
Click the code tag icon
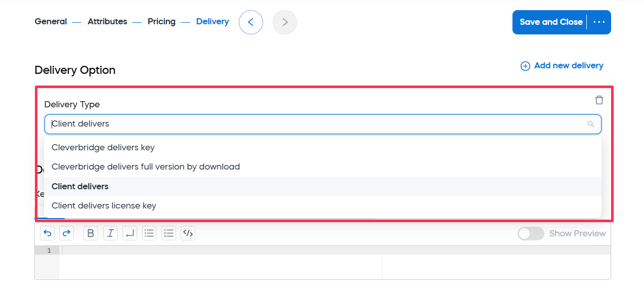pos(188,233)
